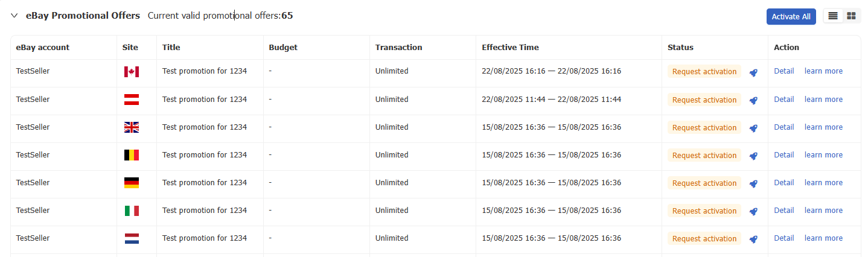
Task: Click the Activate All button
Action: coord(791,16)
